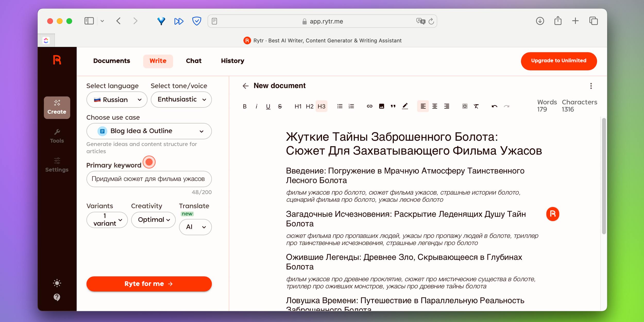644x322 pixels.
Task: Insert a numbered list
Action: (351, 106)
